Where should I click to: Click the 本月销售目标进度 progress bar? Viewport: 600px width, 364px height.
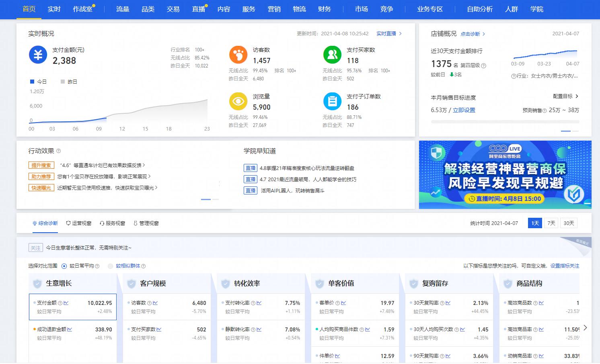coord(505,122)
